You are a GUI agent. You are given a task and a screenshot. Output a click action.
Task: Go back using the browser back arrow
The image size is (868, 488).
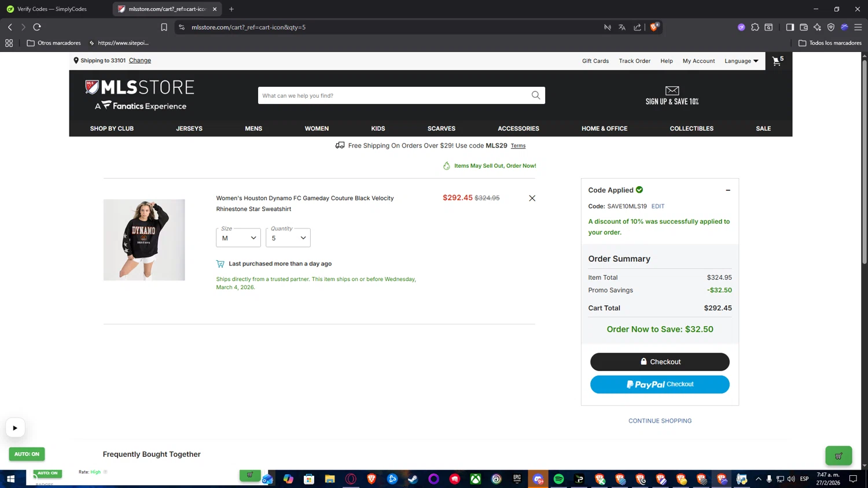[x=10, y=27]
